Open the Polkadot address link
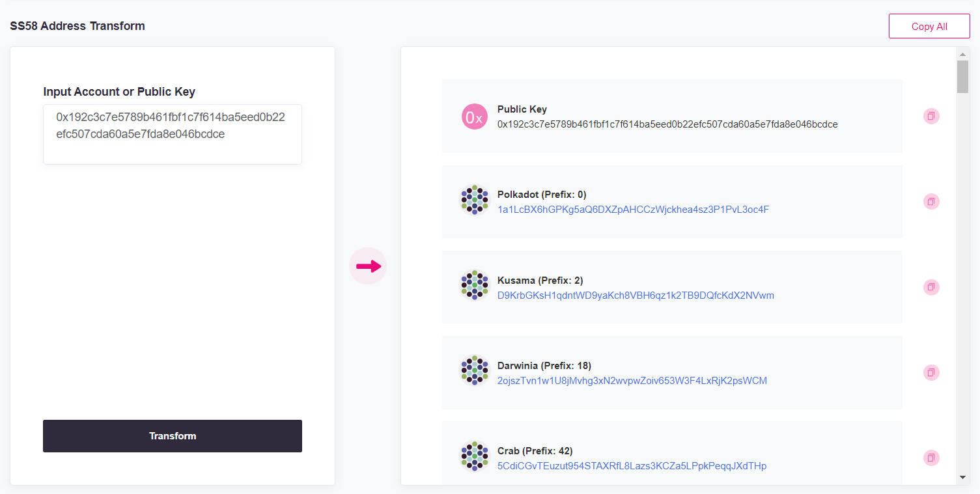980x494 pixels. (633, 210)
